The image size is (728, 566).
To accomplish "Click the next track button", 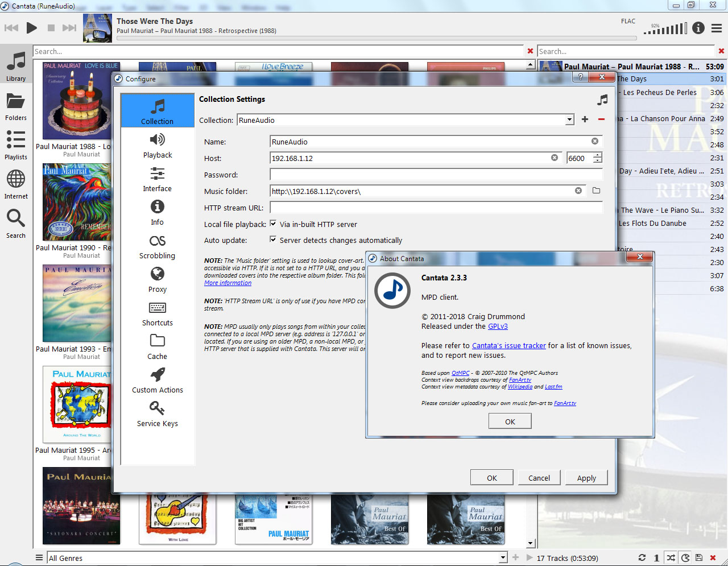I will click(x=69, y=28).
